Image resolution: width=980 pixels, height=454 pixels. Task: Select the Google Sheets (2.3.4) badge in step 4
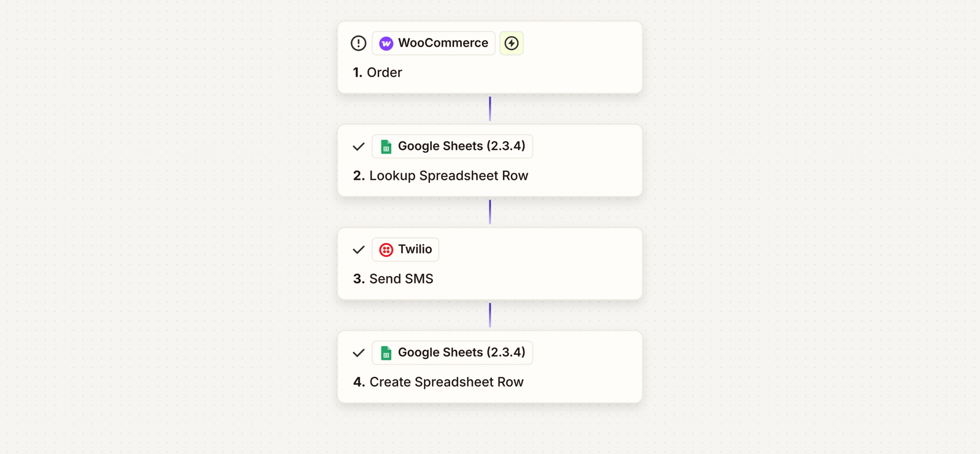[x=461, y=352]
